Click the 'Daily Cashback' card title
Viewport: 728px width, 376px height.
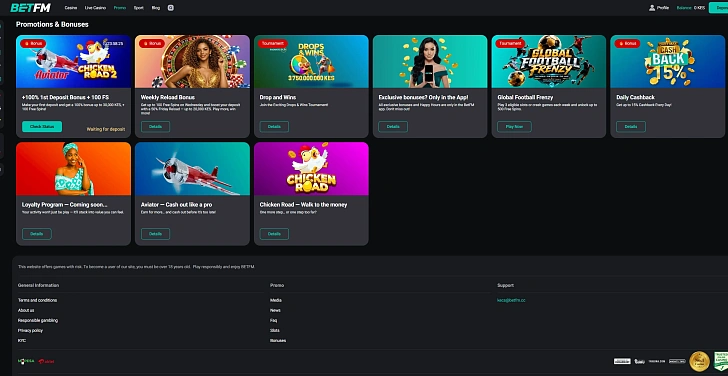point(635,97)
